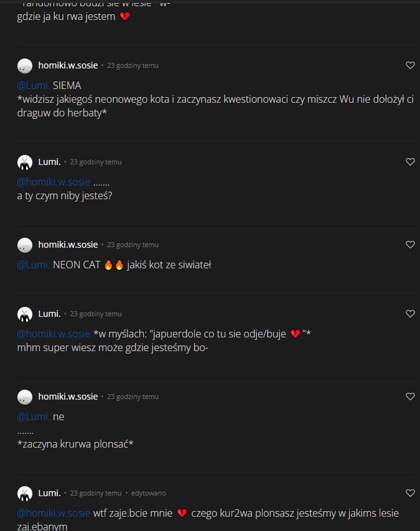This screenshot has width=420, height=531.
Task: Click Lumi's avatar on the edited comment
Action: coord(25,494)
